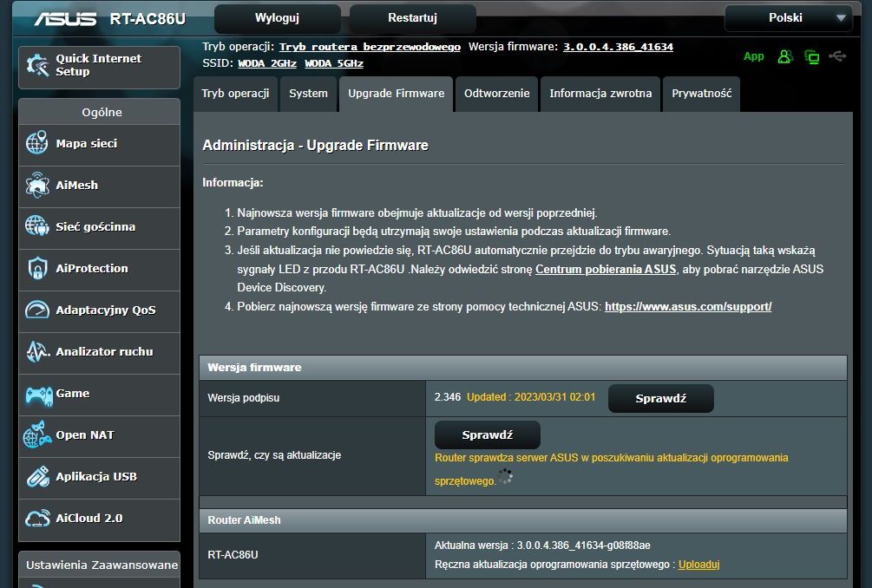Switch to the Prywatność tab
Viewport: 872px width, 588px height.
point(701,94)
